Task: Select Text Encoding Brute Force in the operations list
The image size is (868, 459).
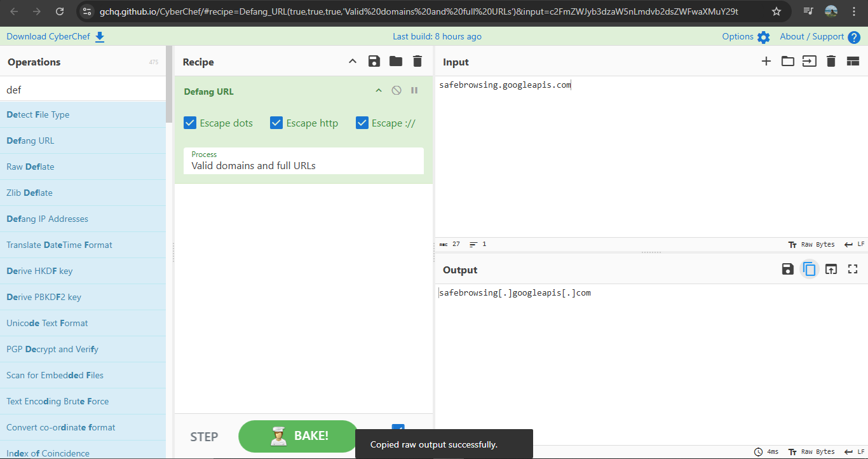Action: 83,401
